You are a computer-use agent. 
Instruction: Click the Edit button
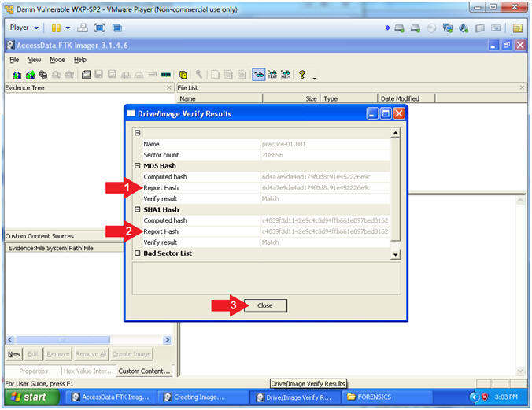point(33,354)
